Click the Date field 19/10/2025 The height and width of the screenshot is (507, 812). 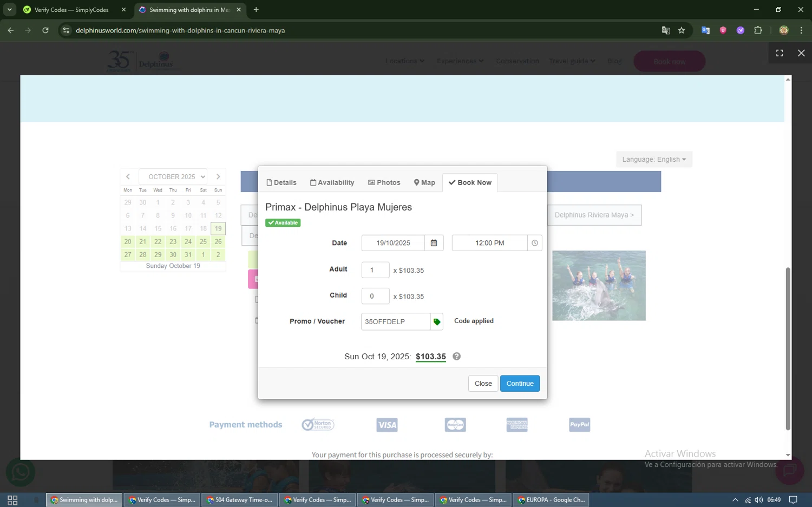(x=393, y=243)
